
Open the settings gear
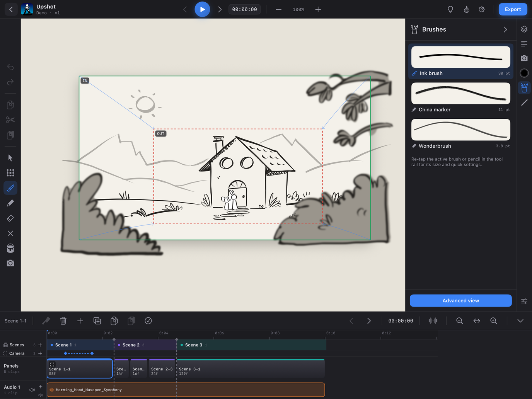click(x=482, y=9)
